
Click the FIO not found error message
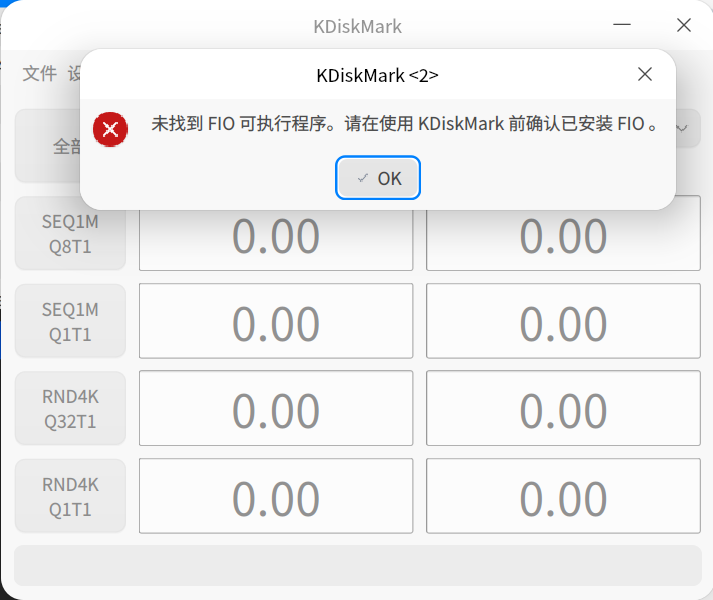pyautogui.click(x=404, y=124)
